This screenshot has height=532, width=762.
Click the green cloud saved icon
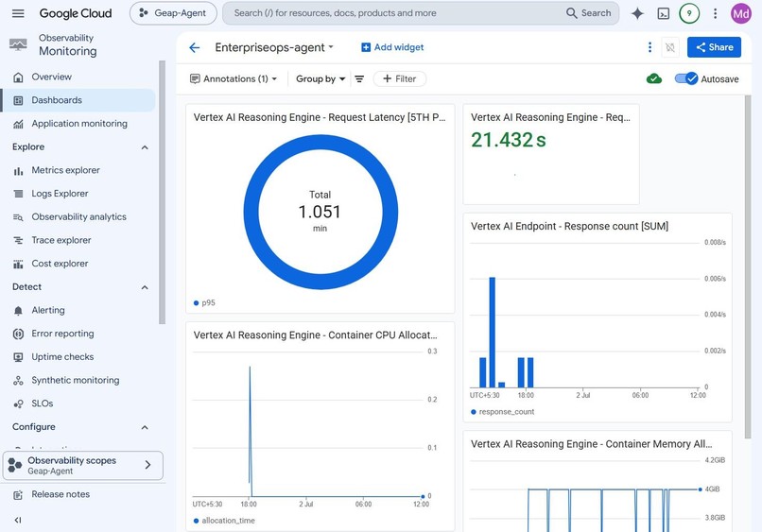[654, 78]
